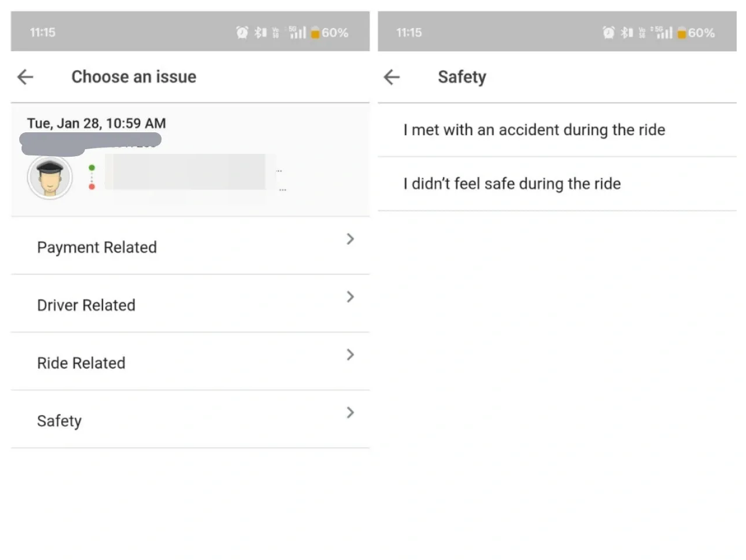Expand Payment Related chevron arrow
This screenshot has height=560, width=746.
click(350, 239)
